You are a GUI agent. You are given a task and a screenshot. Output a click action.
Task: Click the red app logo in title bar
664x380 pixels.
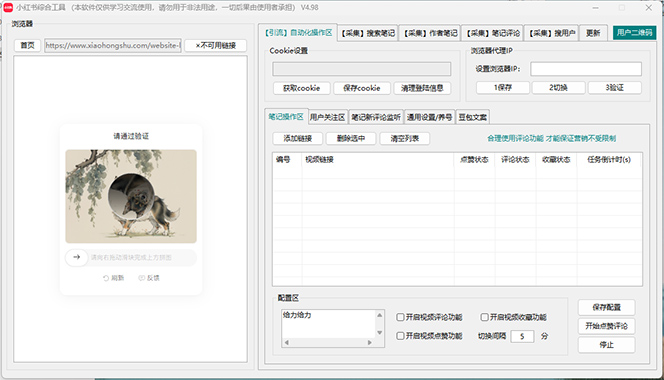tap(8, 7)
